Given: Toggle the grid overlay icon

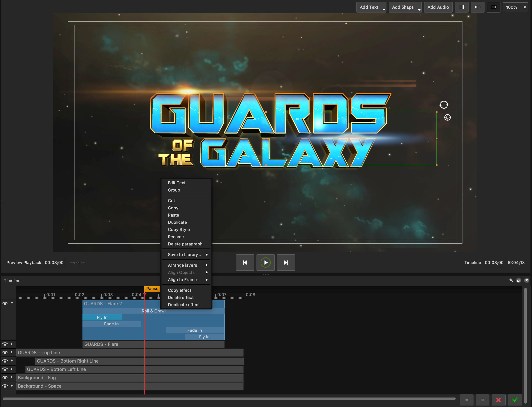Looking at the screenshot, I should pyautogui.click(x=462, y=7).
